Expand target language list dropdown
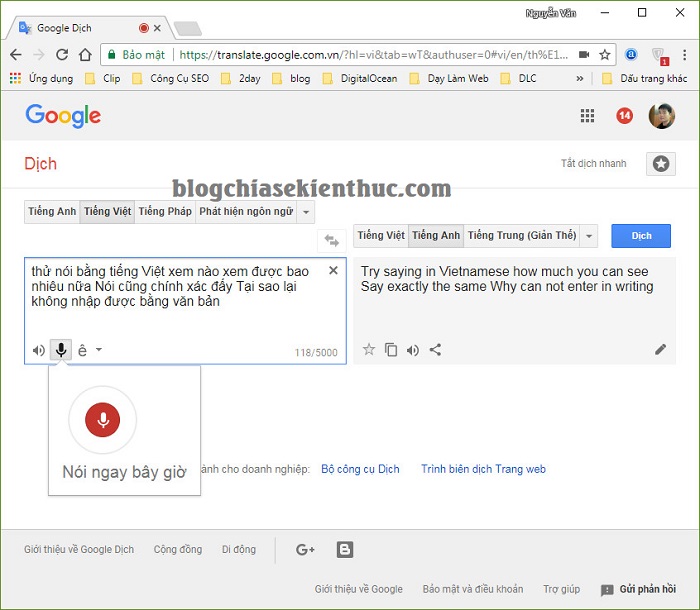 tap(589, 236)
